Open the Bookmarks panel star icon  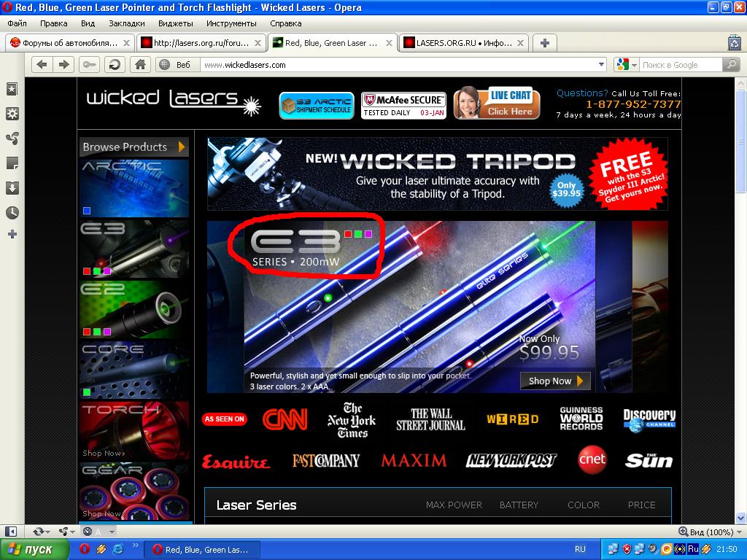pos(12,88)
